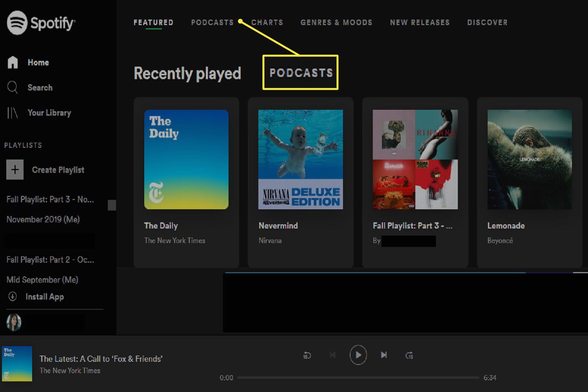The height and width of the screenshot is (392, 588).
Task: Click the 0:00 elapsed time
Action: coord(226,378)
